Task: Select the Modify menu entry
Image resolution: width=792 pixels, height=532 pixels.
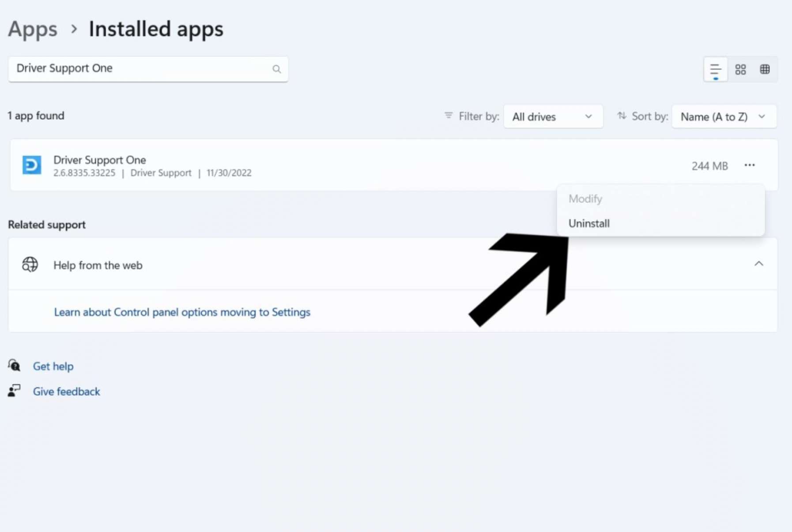Action: coord(660,199)
